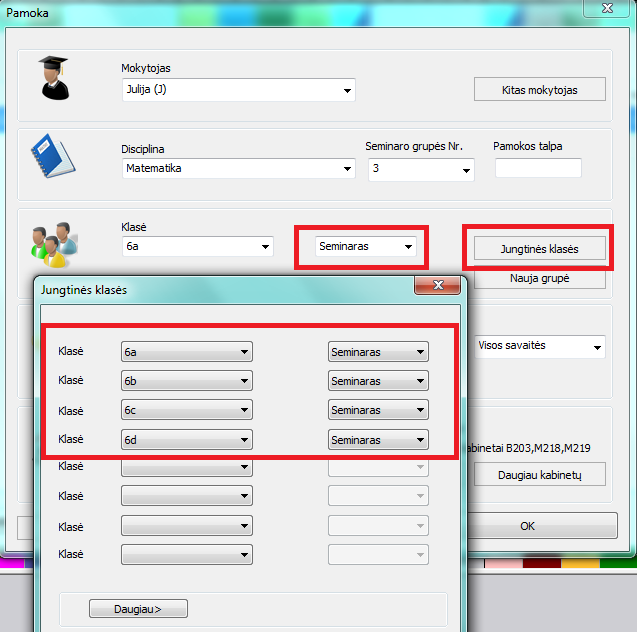Open the Jungtinės klasės button

coord(539,248)
